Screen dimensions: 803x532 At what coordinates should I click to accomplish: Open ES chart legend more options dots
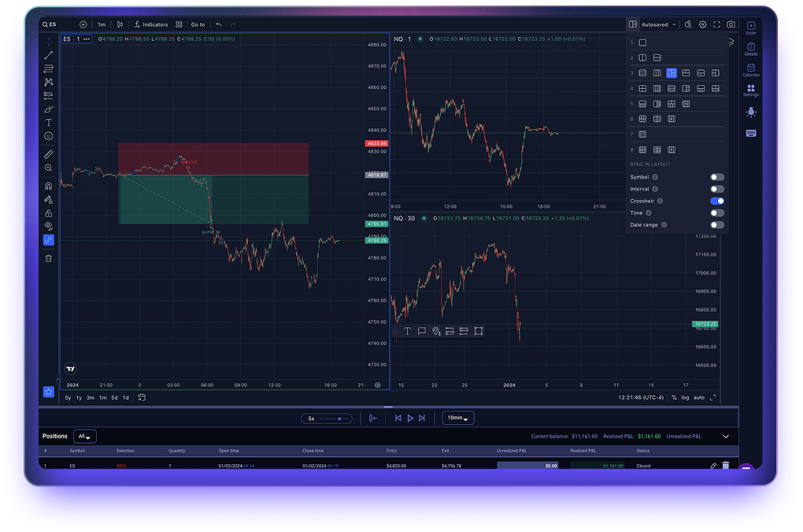(87, 39)
